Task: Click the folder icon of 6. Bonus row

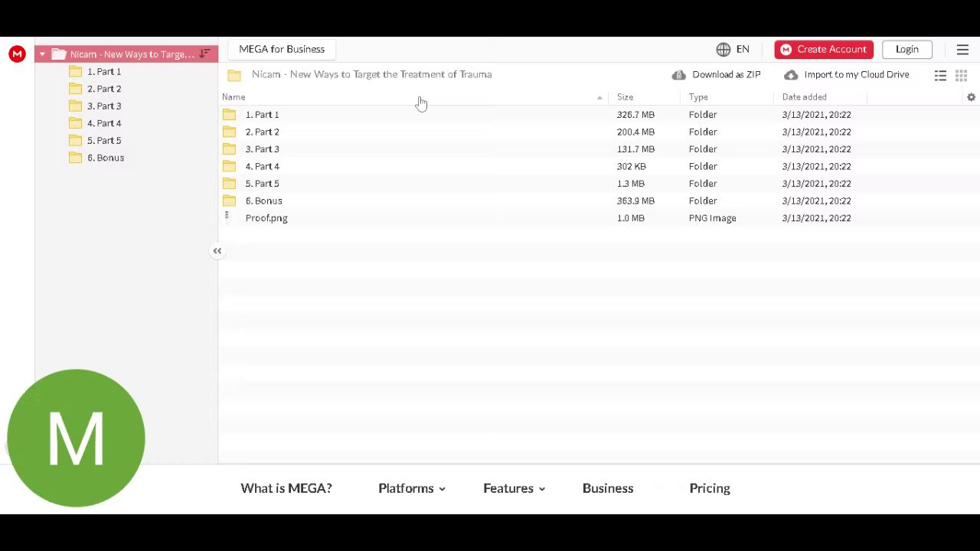Action: pyautogui.click(x=229, y=201)
